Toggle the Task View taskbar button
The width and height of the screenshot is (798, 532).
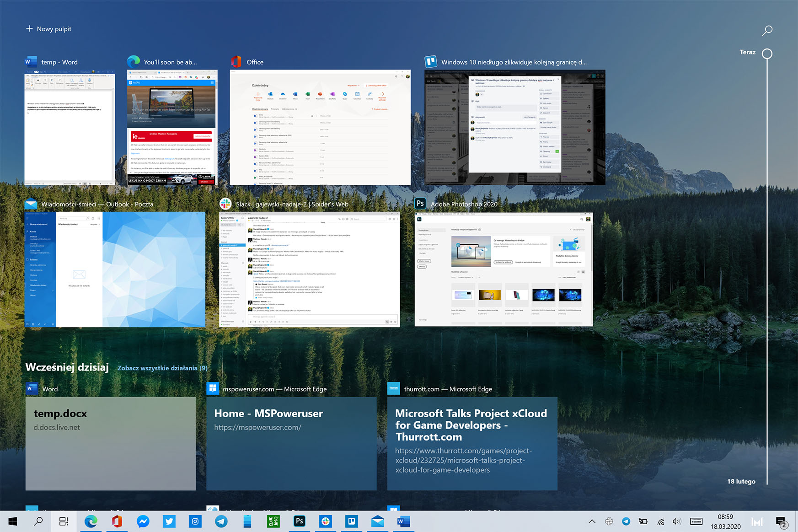click(64, 521)
